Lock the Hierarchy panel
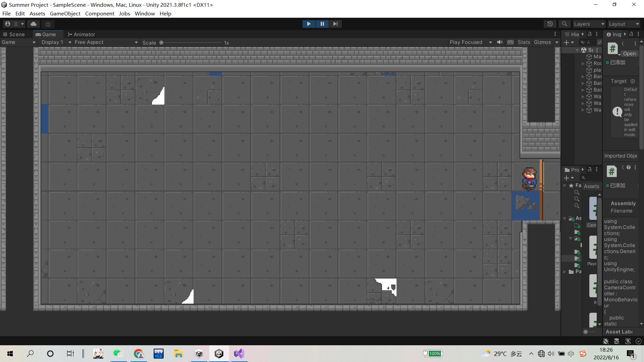This screenshot has width=644, height=362. 590,34
